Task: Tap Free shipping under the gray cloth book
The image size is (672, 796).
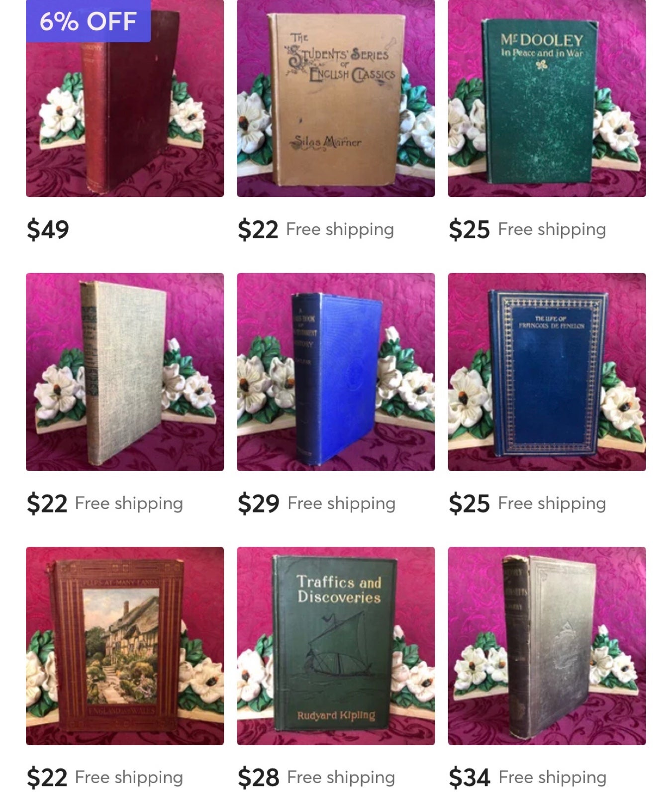Action: 129,503
